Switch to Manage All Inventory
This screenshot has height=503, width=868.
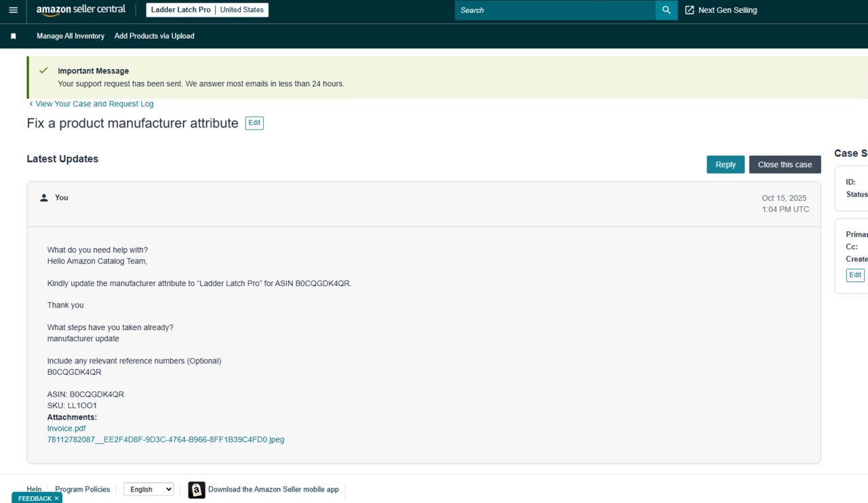pos(70,36)
